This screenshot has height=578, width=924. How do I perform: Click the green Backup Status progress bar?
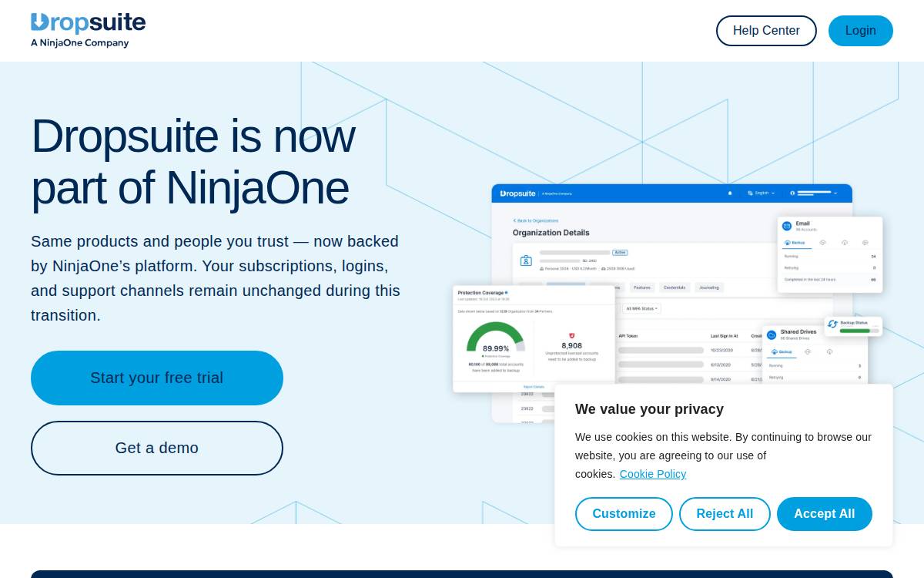pyautogui.click(x=859, y=331)
